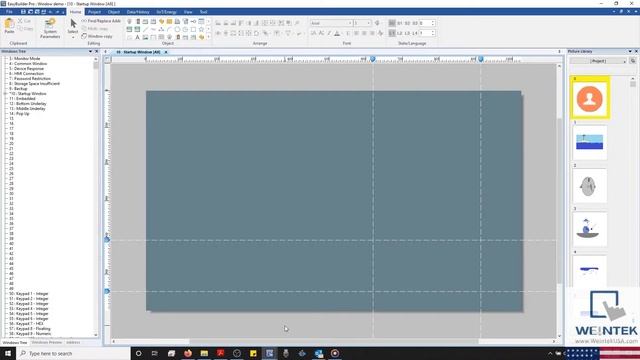Click the Windows Start button

click(x=7, y=353)
